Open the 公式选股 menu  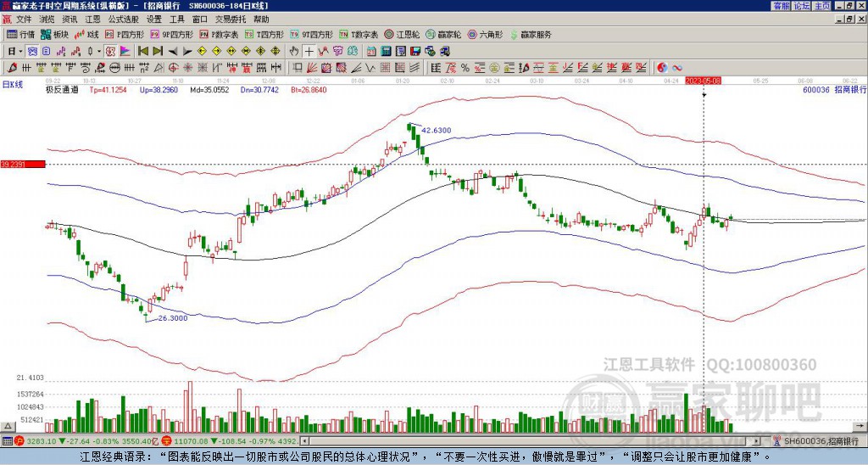pyautogui.click(x=124, y=20)
